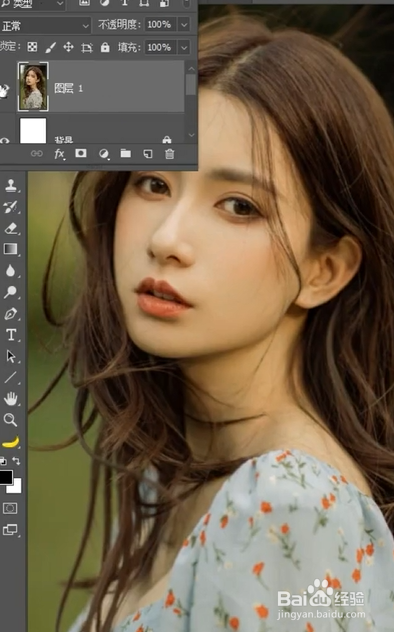Select the Blur tool droplet icon

pos(10,270)
